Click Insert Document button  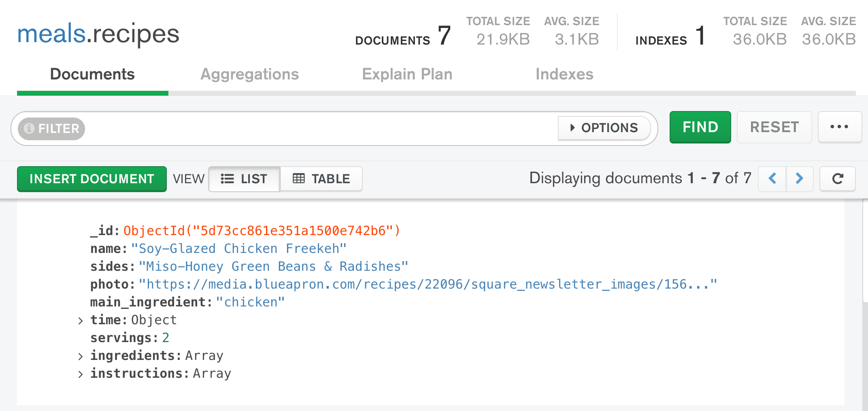pyautogui.click(x=92, y=179)
